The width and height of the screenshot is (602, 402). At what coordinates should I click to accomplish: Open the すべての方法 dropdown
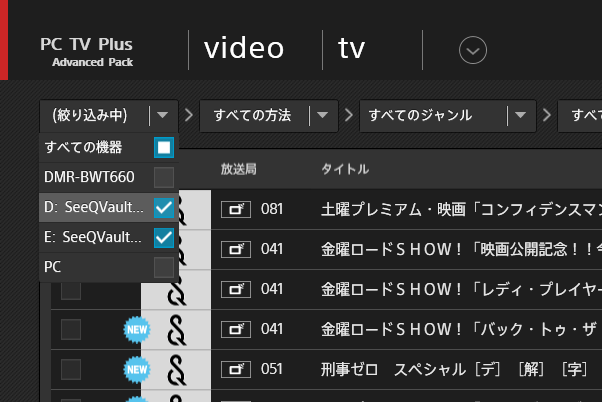(322, 116)
